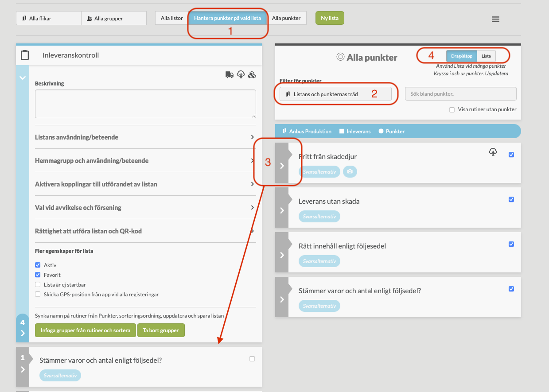Click the target icon beside Alla punkter heading
Screen dimensions: 549x392
340,57
